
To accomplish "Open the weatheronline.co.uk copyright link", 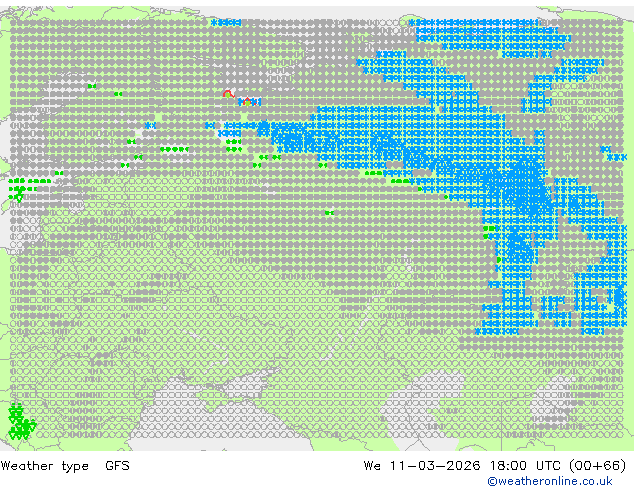I will (x=549, y=481).
